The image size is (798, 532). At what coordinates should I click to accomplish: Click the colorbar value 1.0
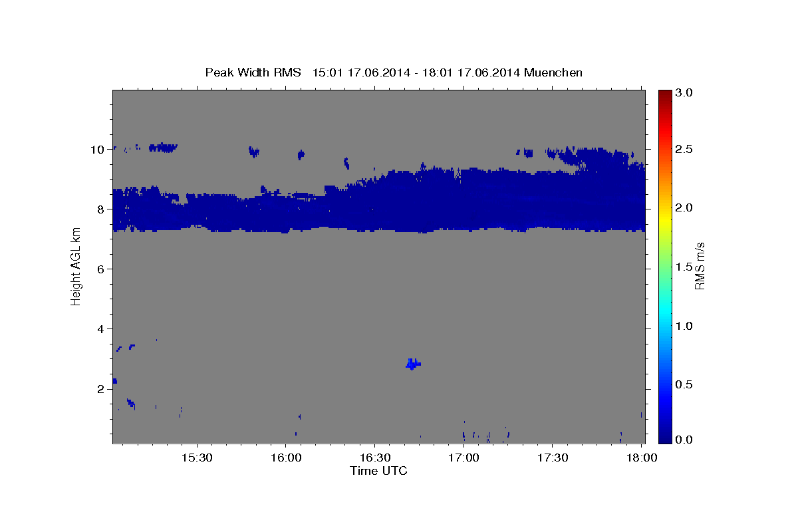pyautogui.click(x=684, y=326)
